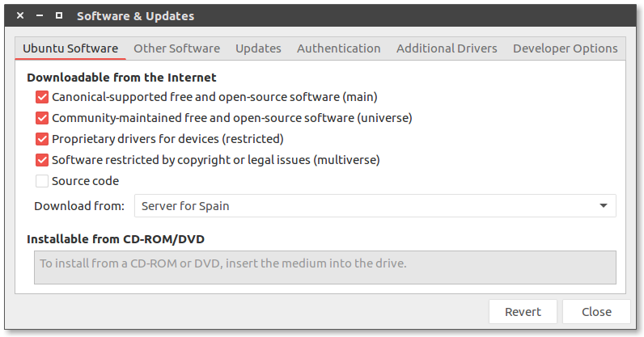
Task: Disable Community-maintained software (universe) checkbox
Action: point(42,118)
